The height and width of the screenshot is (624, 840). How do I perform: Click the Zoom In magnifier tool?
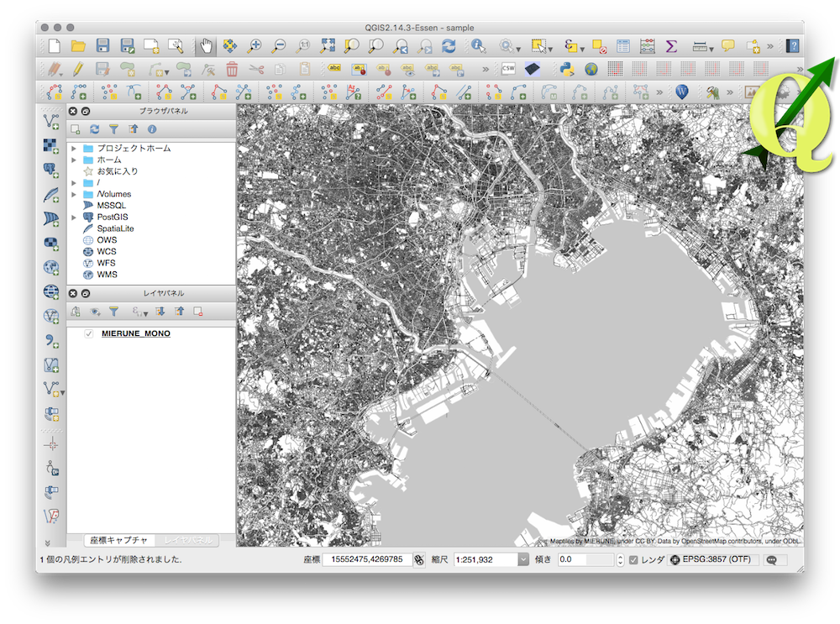254,46
